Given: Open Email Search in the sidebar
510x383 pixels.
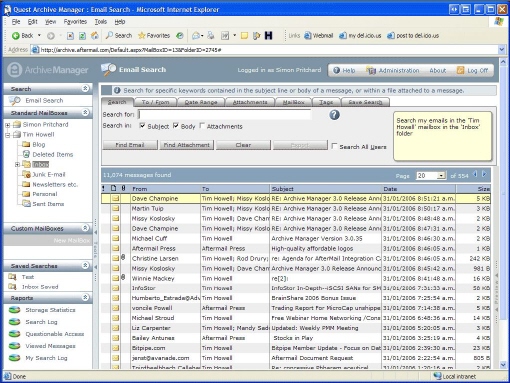Looking at the screenshot, I should 44,100.
